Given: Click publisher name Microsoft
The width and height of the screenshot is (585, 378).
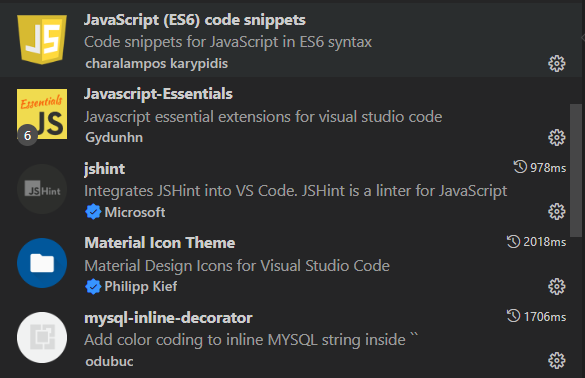Looking at the screenshot, I should [x=135, y=212].
